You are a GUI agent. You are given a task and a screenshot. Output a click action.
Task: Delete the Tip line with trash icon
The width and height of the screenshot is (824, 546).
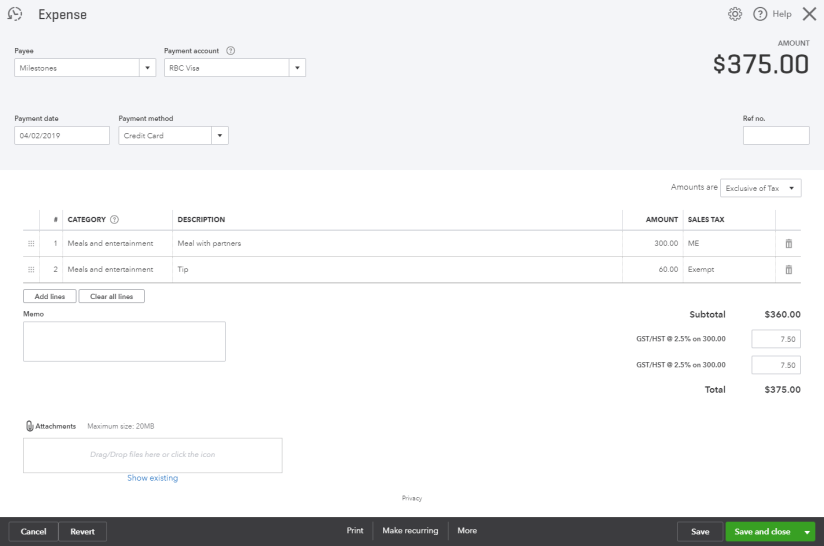[x=788, y=270]
